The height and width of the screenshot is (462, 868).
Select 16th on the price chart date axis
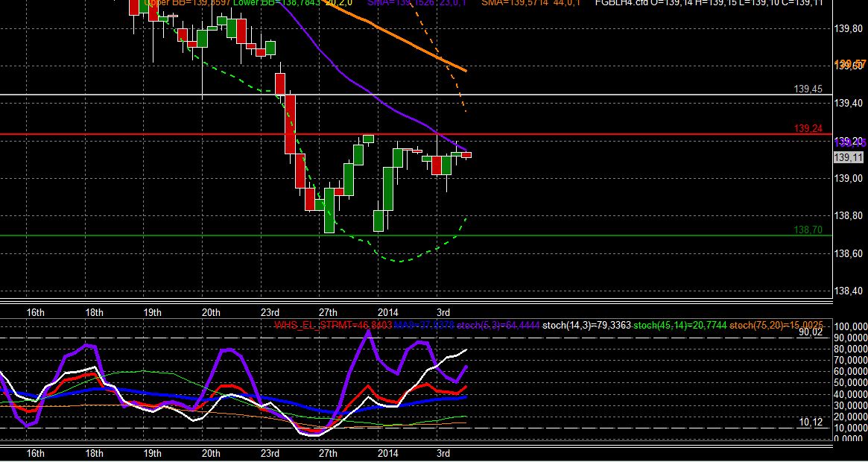[x=36, y=312]
